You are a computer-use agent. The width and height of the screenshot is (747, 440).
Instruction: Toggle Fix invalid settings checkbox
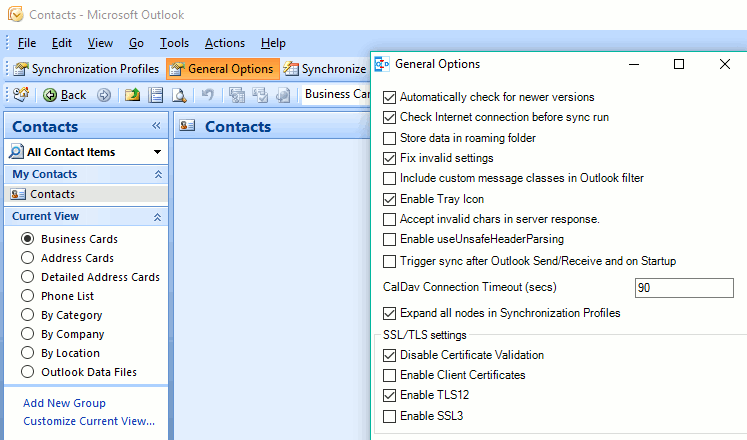pyautogui.click(x=389, y=158)
